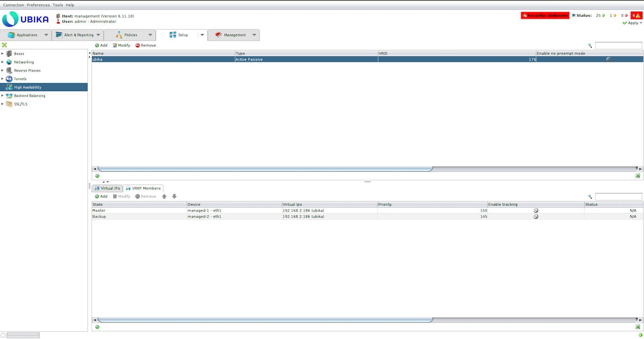Click the red alert warning icon near Apply

tap(636, 15)
